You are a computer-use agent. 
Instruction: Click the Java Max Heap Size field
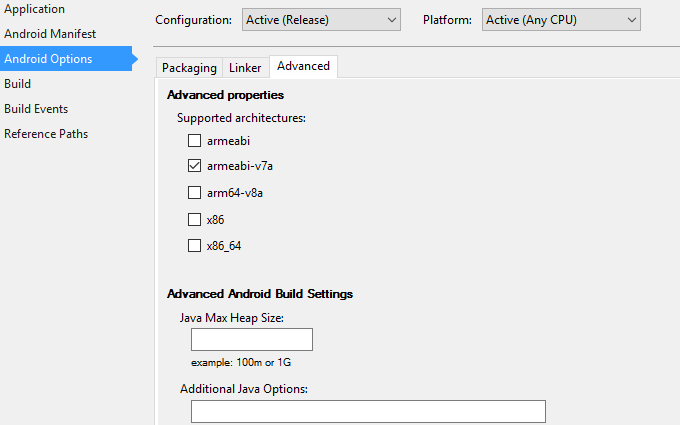click(252, 340)
